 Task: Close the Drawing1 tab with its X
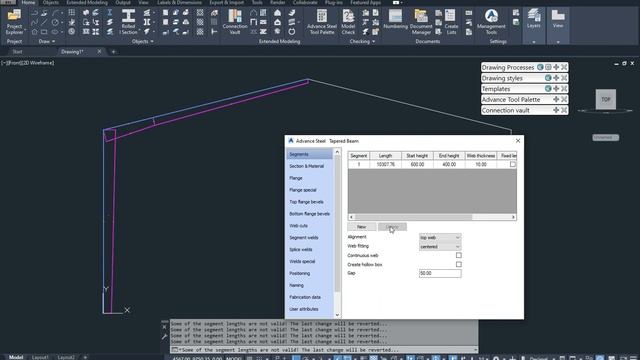click(99, 51)
